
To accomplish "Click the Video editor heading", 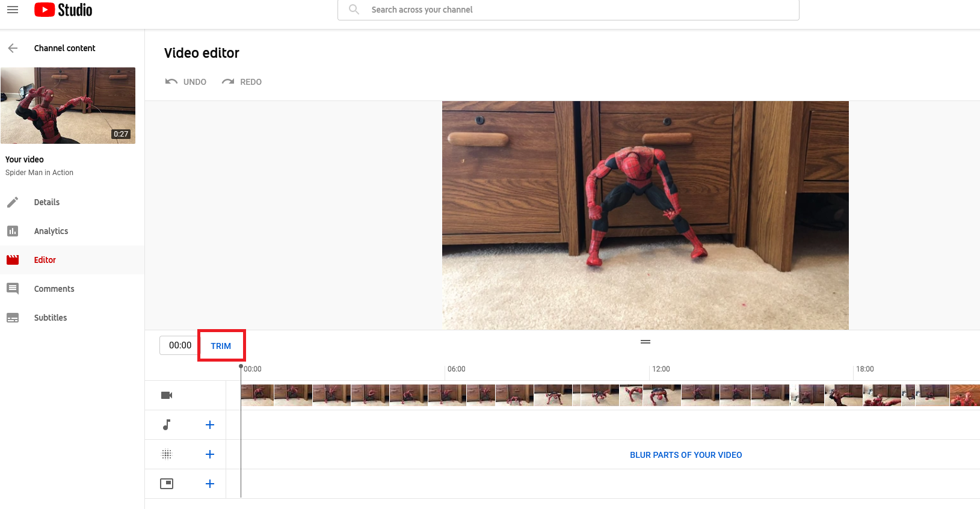I will click(202, 53).
